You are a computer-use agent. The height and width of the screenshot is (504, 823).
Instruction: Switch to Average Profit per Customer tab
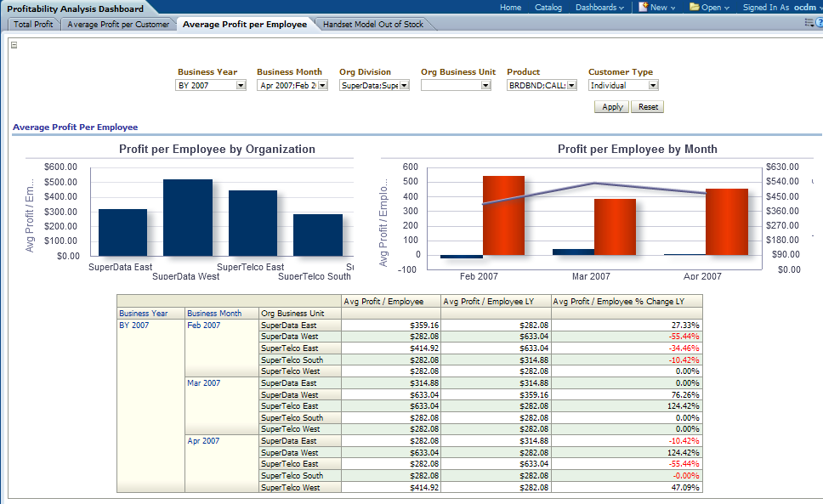(x=118, y=25)
